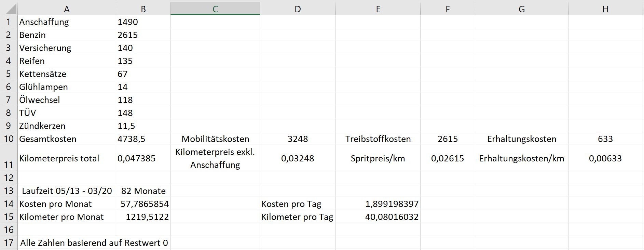Click the Versicherung label cell

(x=67, y=48)
